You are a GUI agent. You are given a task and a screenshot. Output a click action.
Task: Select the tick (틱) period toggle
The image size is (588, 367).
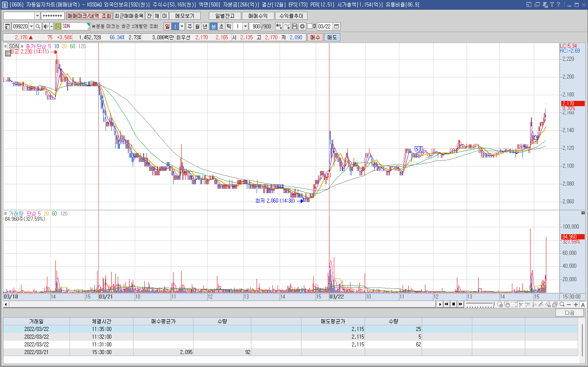[x=229, y=26]
